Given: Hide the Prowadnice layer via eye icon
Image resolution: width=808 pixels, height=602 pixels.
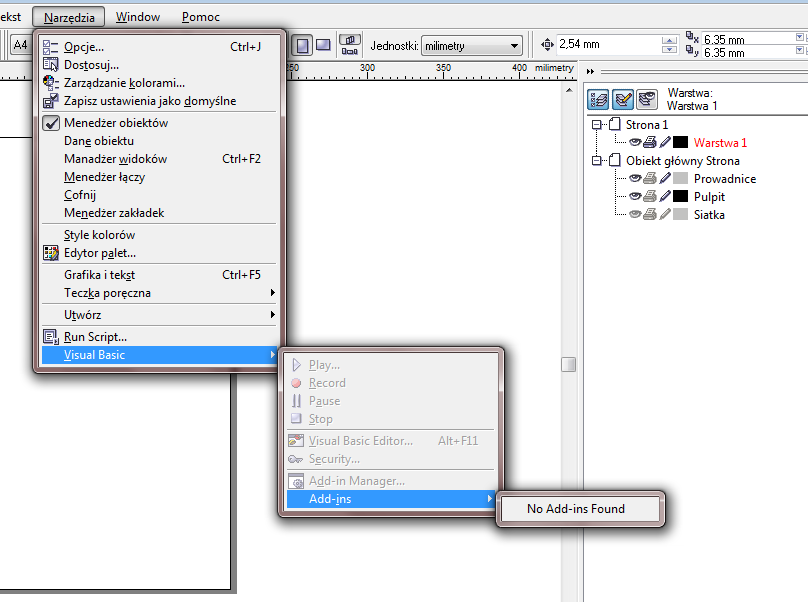Looking at the screenshot, I should (x=634, y=179).
